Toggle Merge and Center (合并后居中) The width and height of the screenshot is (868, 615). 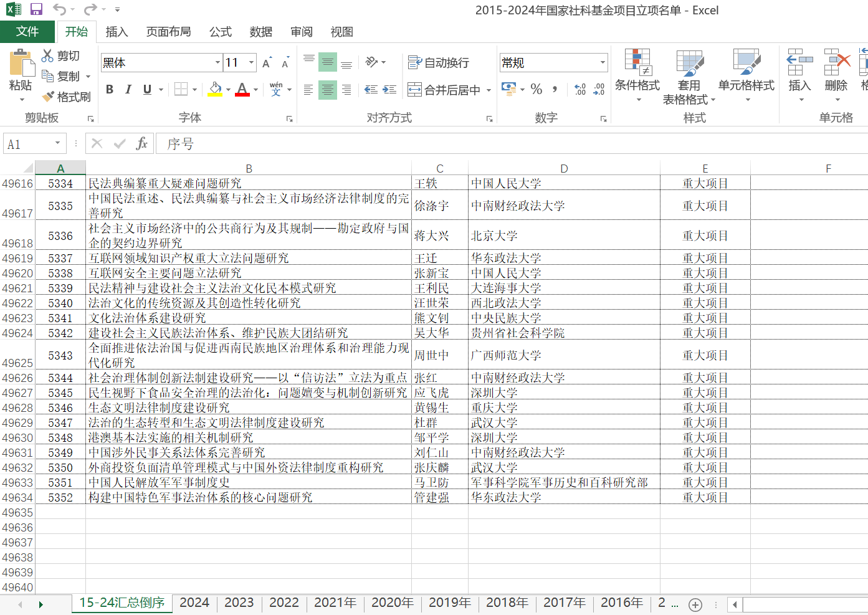tap(444, 90)
